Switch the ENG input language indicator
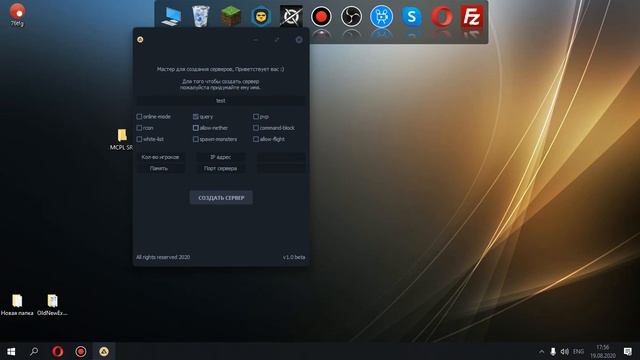This screenshot has height=360, width=640. [x=578, y=351]
